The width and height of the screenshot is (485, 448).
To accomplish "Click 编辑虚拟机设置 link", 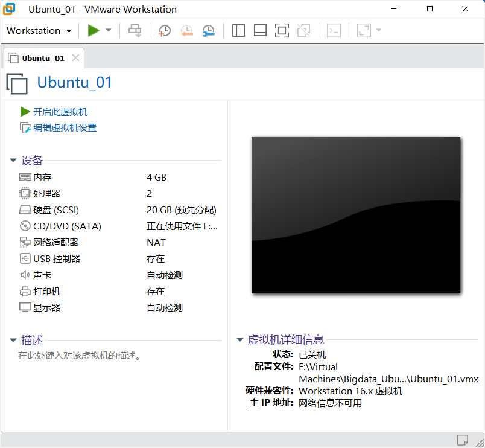I will point(65,127).
